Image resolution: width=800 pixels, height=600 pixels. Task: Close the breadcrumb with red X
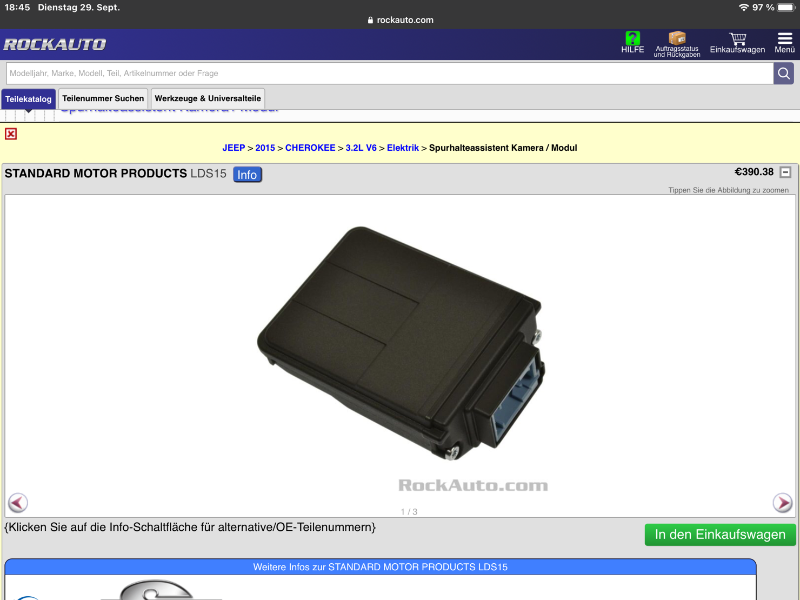[x=11, y=134]
